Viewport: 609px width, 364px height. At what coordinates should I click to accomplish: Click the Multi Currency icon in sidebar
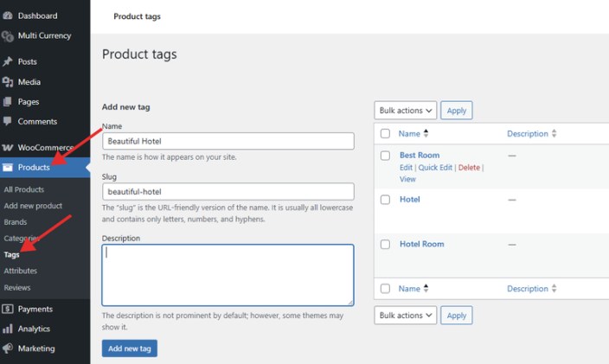(8, 36)
